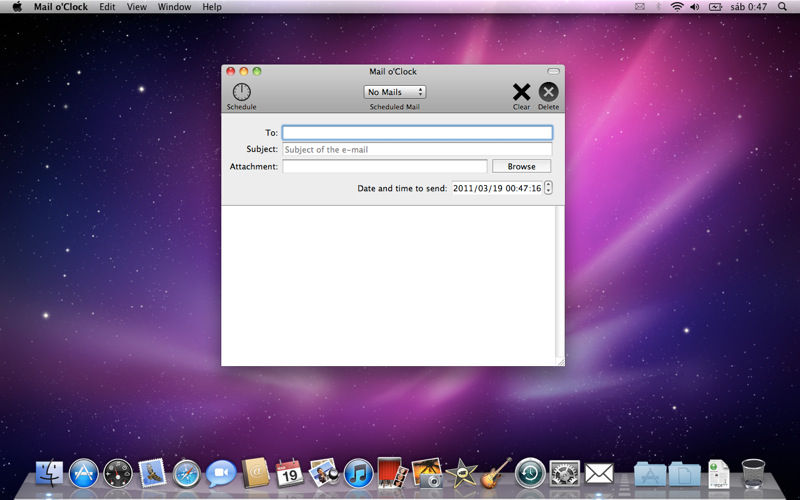Click the Subject of the e-mail field
Viewport: 800px width, 500px height.
pos(416,150)
